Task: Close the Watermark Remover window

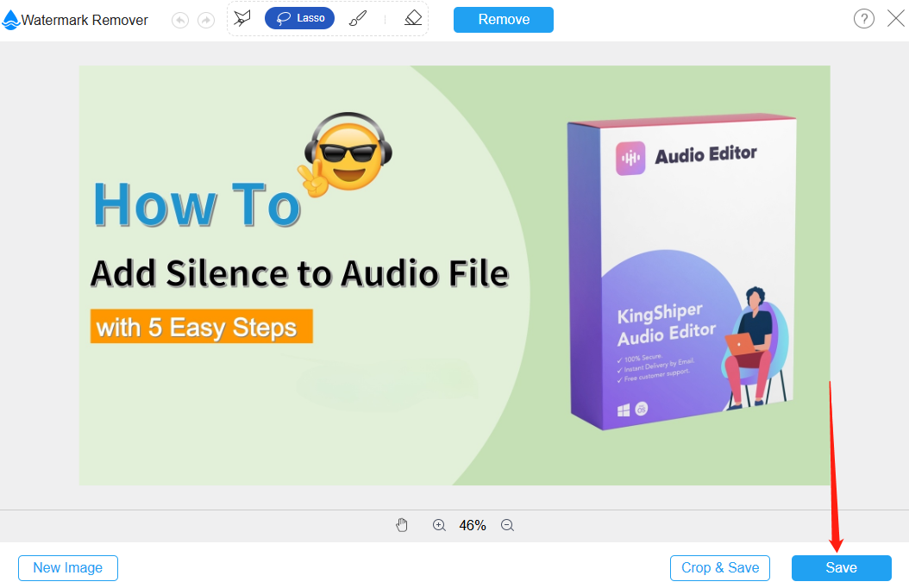Action: click(x=896, y=19)
